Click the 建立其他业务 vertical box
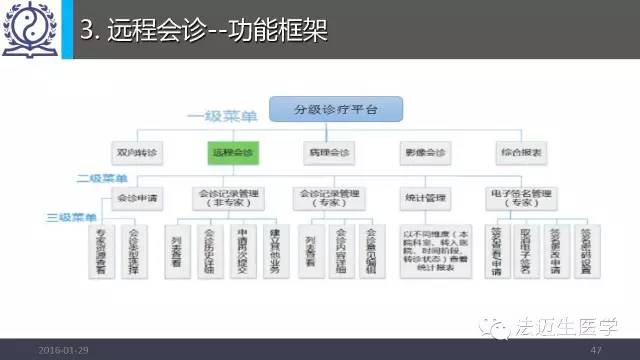The width and height of the screenshot is (640, 360). tap(276, 251)
